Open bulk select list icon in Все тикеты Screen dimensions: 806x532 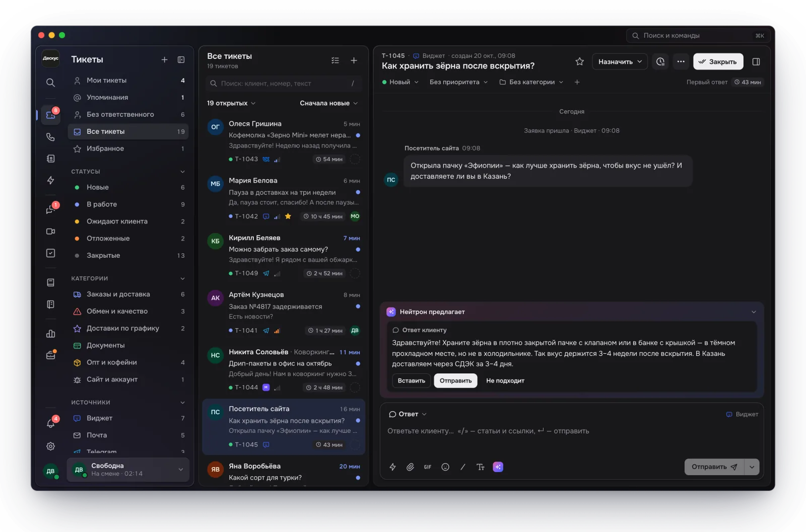[x=335, y=60]
